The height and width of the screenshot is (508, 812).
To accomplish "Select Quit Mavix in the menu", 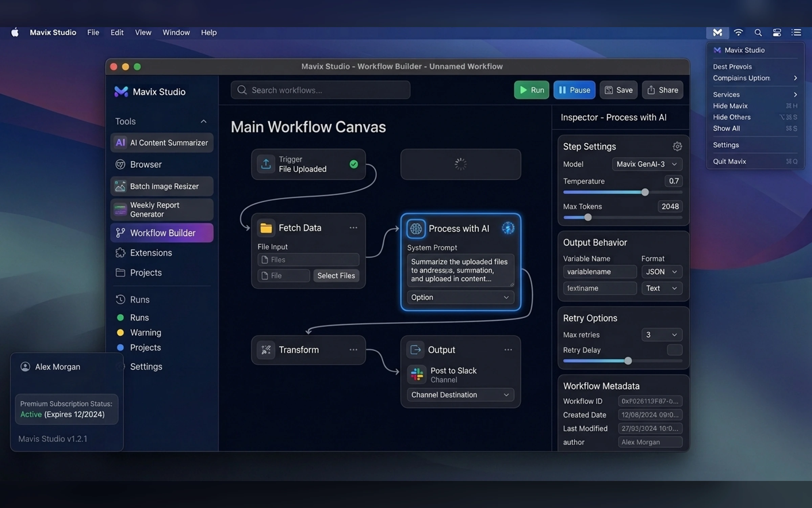I will (x=755, y=162).
